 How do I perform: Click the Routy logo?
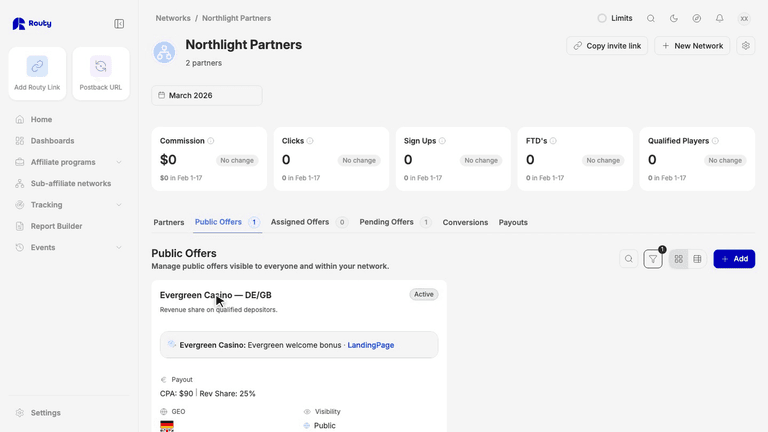coord(32,24)
